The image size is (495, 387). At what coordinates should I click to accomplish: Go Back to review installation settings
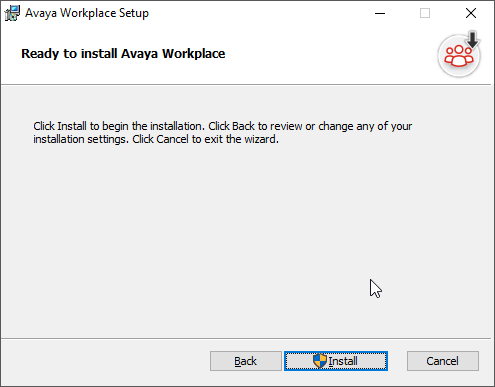point(246,361)
